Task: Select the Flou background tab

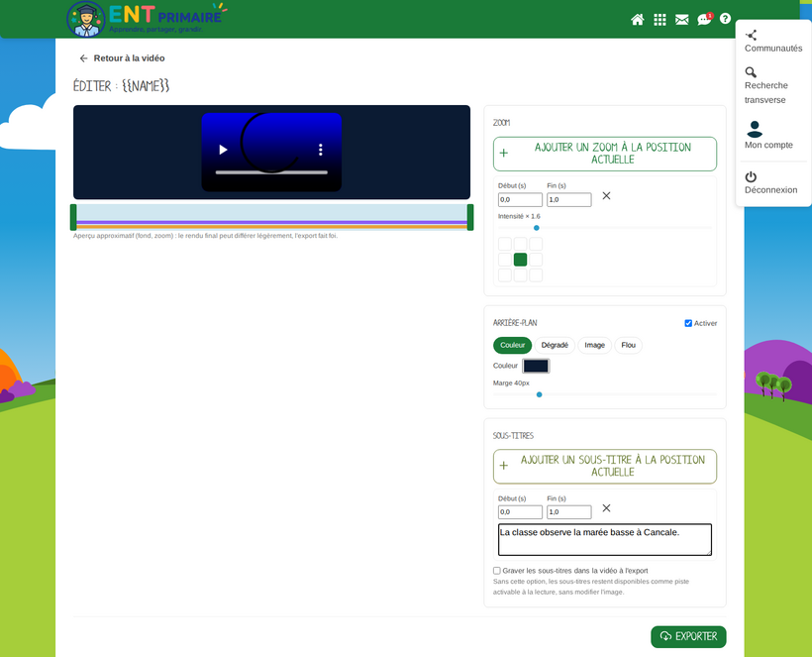Action: [x=628, y=345]
